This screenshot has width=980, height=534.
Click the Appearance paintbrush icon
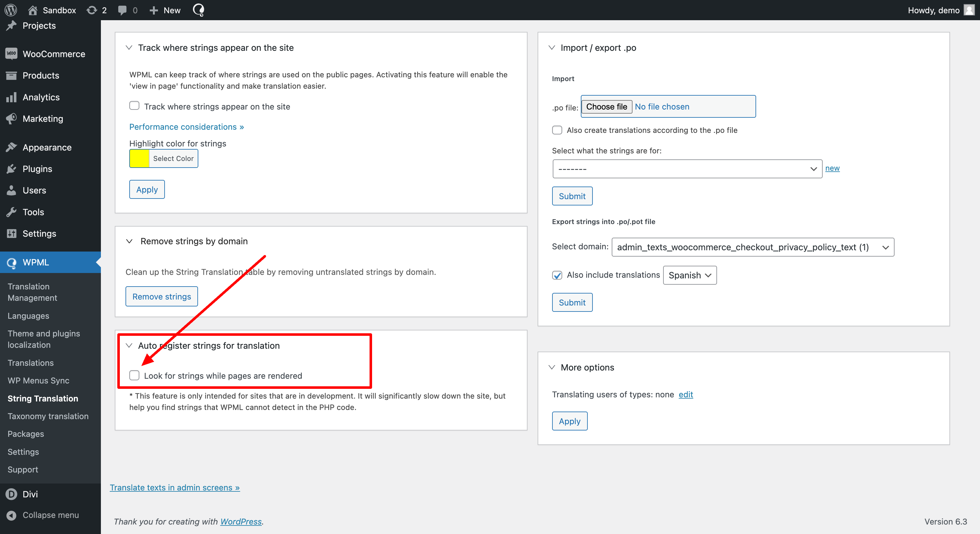(x=11, y=147)
